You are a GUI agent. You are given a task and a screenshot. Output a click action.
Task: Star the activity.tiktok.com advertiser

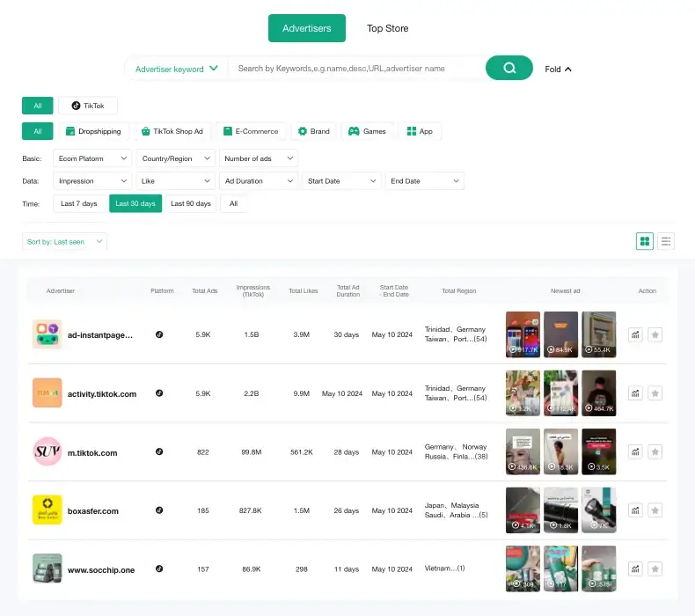[655, 393]
